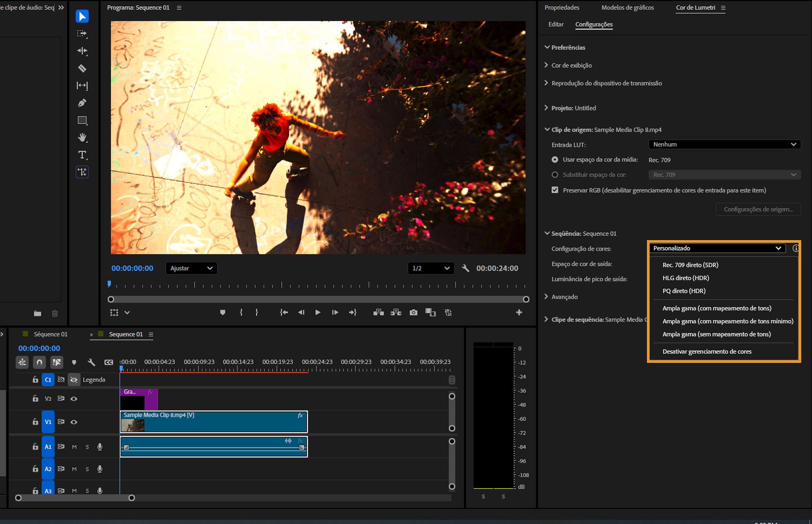
Task: Click Add Marker in Program monitor
Action: (222, 313)
